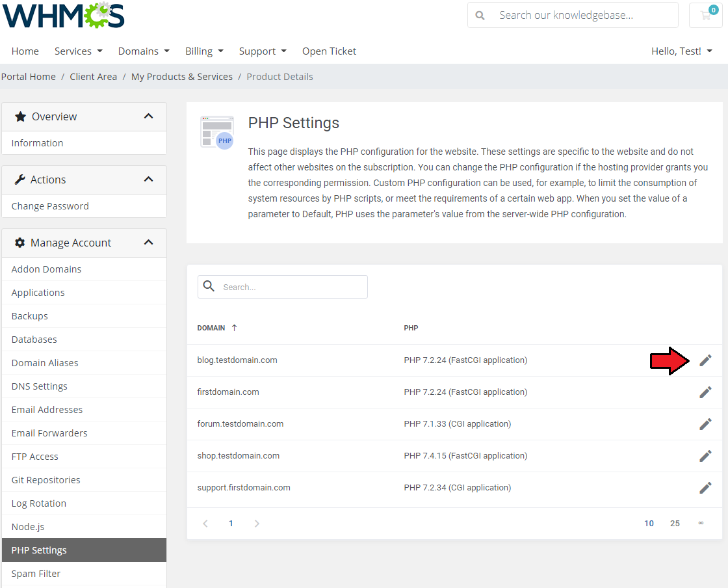Edit PHP settings for support.firstdomain.com

point(705,488)
